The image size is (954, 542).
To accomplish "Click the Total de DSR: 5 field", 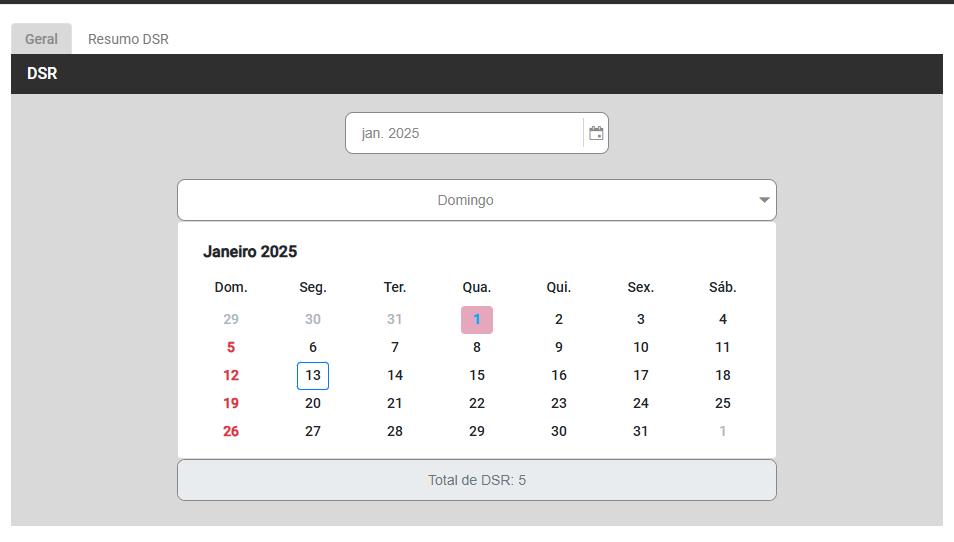I will pos(477,480).
